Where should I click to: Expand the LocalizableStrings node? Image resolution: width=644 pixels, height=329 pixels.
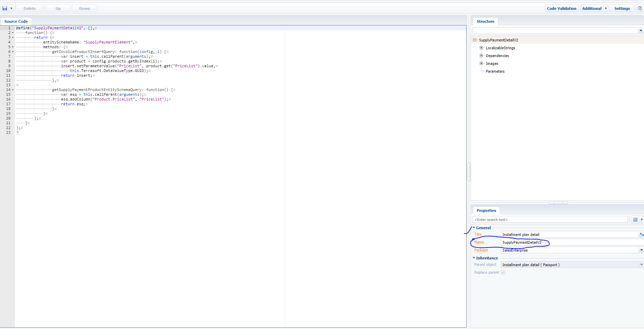[481, 48]
